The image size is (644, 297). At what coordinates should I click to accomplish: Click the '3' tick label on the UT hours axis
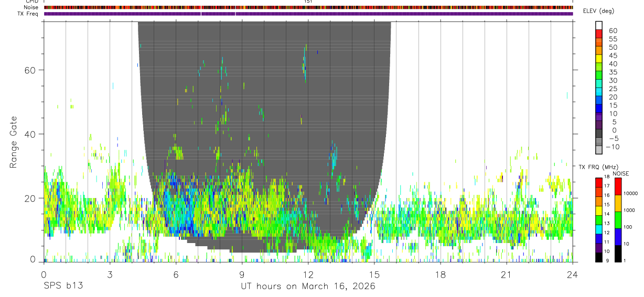(110, 275)
